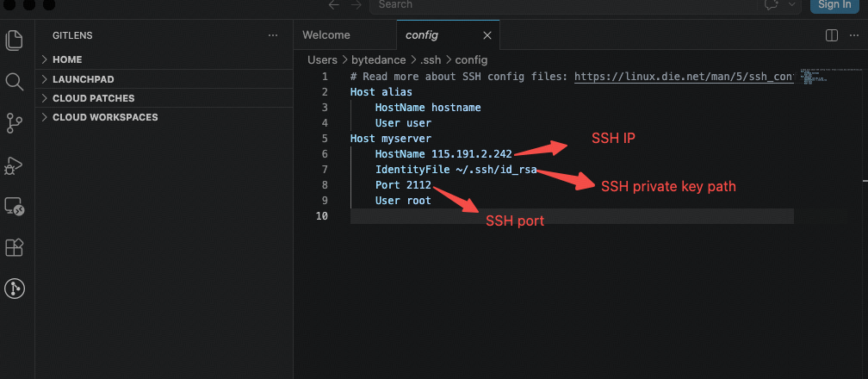Expand the CLOUD PATCHES section
The width and height of the screenshot is (868, 379).
tap(164, 98)
